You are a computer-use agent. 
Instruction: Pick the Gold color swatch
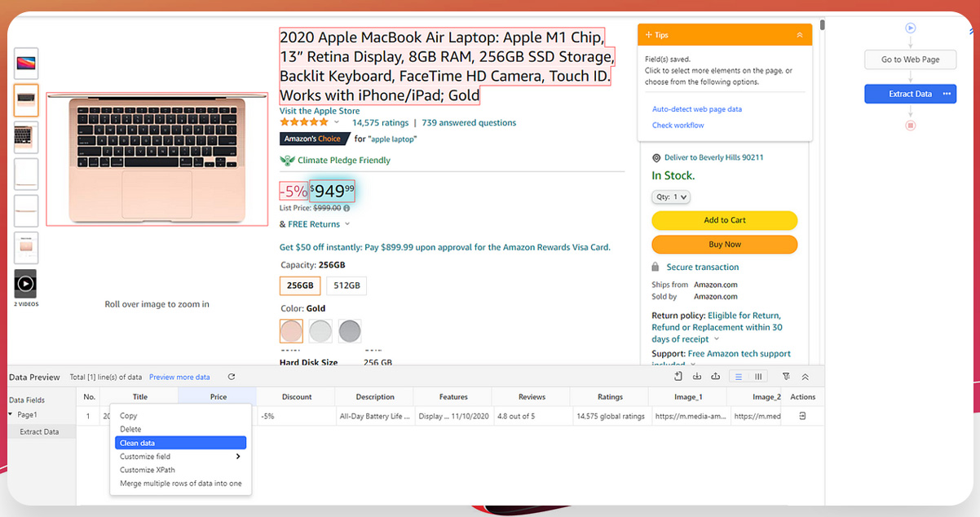coord(291,331)
